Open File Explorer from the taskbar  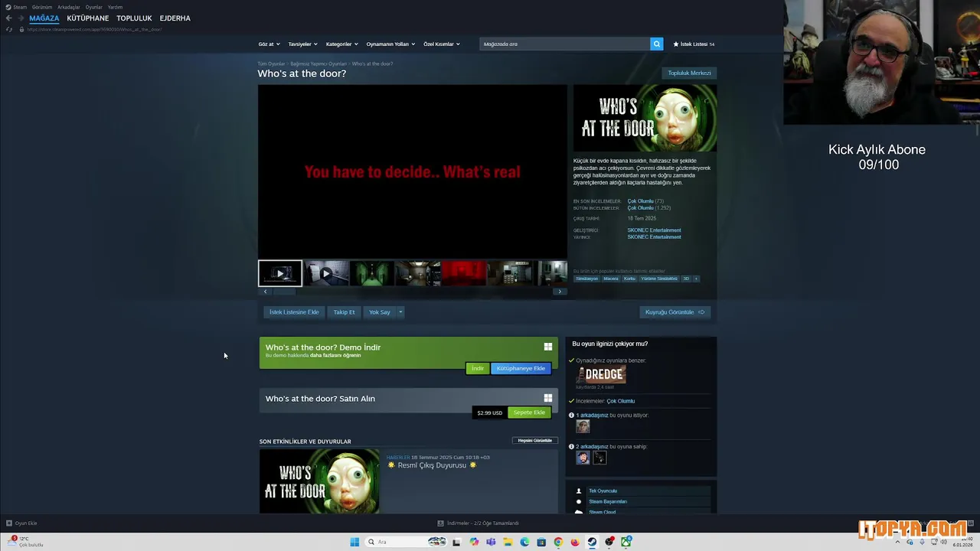pyautogui.click(x=508, y=542)
